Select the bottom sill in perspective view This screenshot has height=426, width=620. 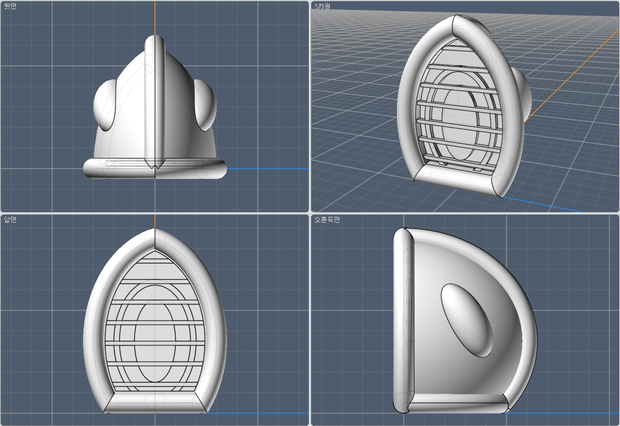pyautogui.click(x=455, y=178)
